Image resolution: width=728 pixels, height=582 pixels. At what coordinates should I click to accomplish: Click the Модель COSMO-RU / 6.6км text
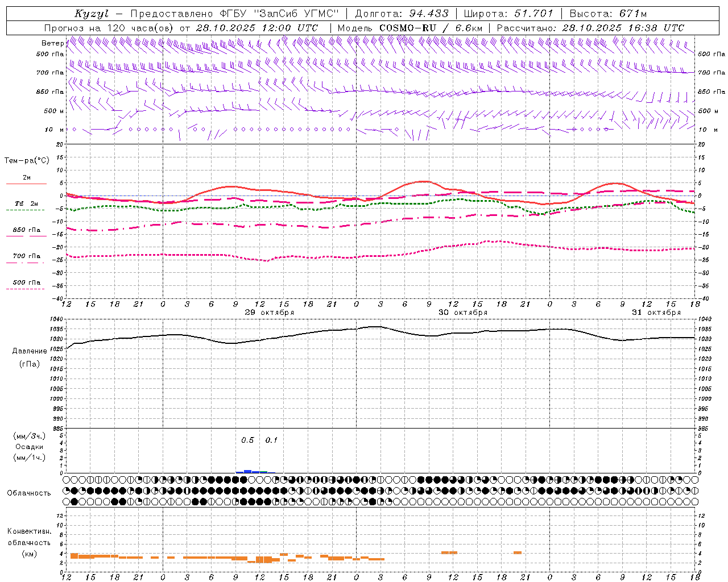pyautogui.click(x=410, y=28)
